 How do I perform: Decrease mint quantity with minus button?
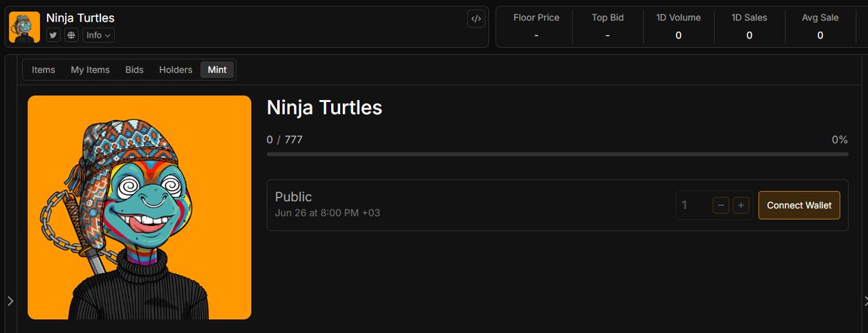click(x=721, y=205)
